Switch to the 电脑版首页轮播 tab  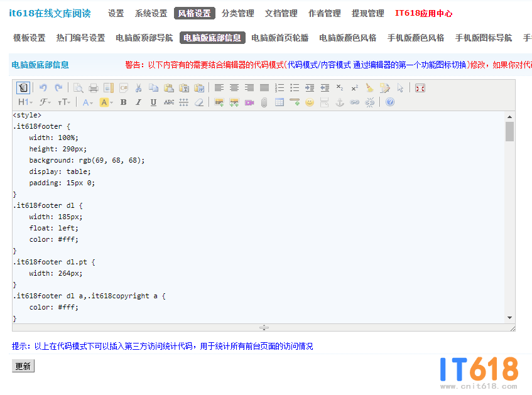(x=280, y=38)
